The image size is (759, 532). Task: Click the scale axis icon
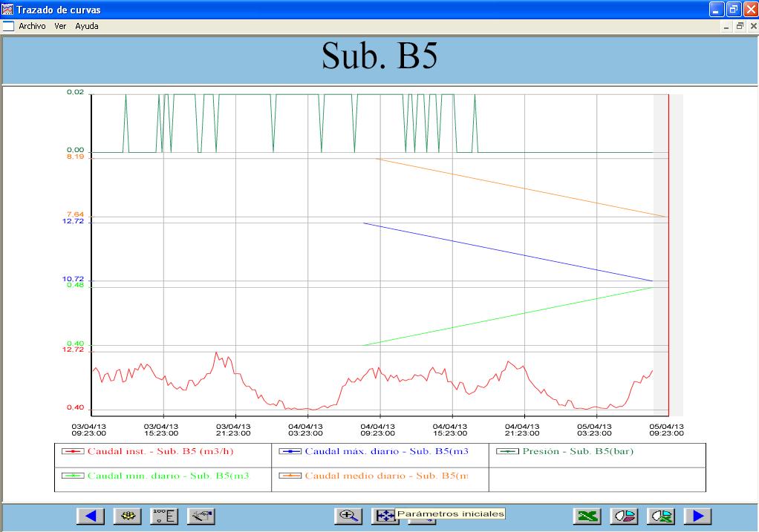click(164, 516)
